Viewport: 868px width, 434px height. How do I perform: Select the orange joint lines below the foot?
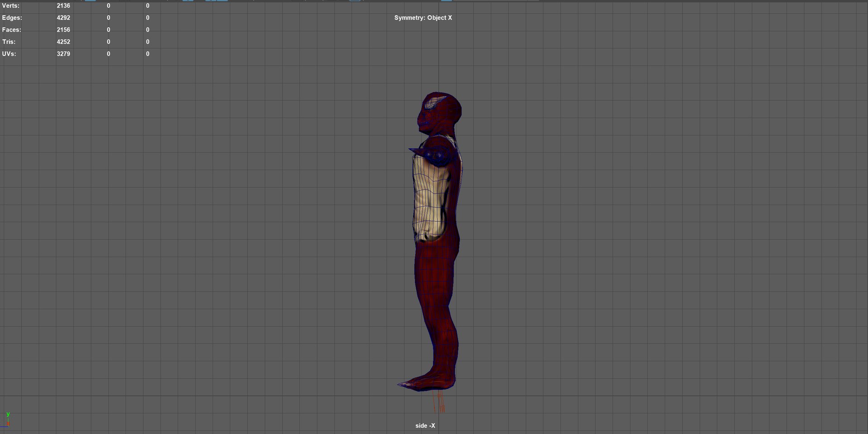pyautogui.click(x=439, y=402)
